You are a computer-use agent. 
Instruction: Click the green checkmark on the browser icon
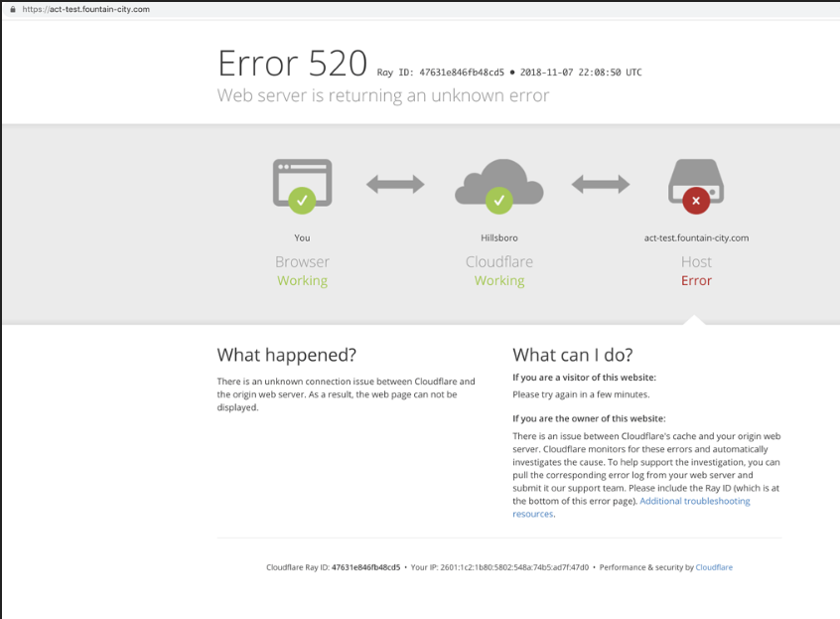[302, 201]
